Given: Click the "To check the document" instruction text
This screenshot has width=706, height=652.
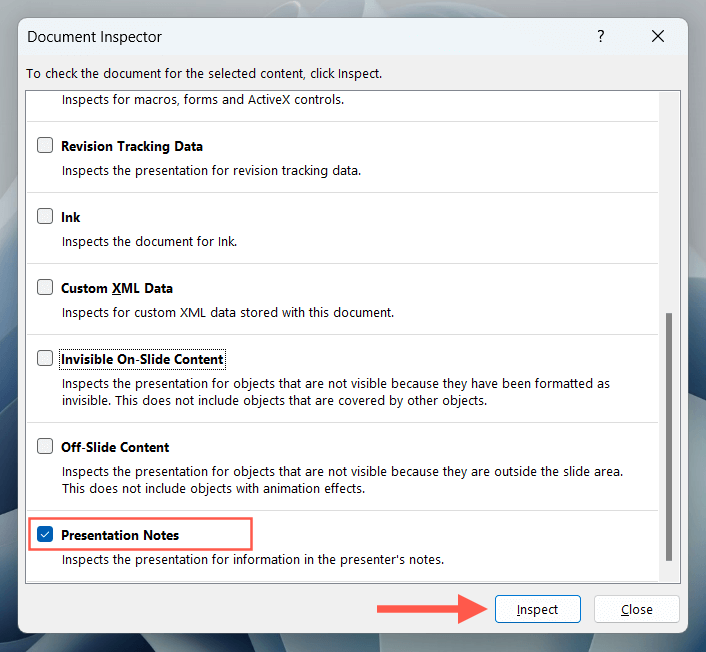Looking at the screenshot, I should click(204, 73).
